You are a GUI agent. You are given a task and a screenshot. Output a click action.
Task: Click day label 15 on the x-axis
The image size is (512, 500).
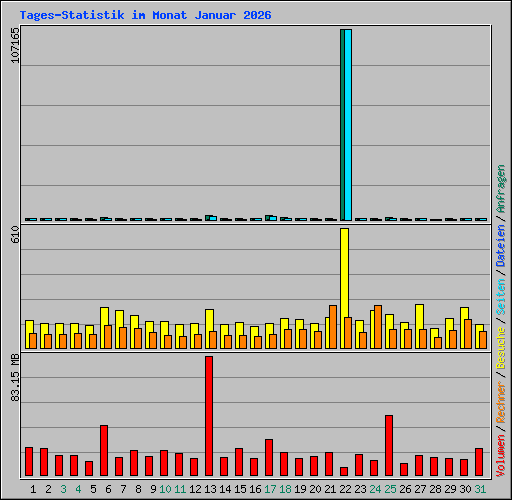coord(240,489)
